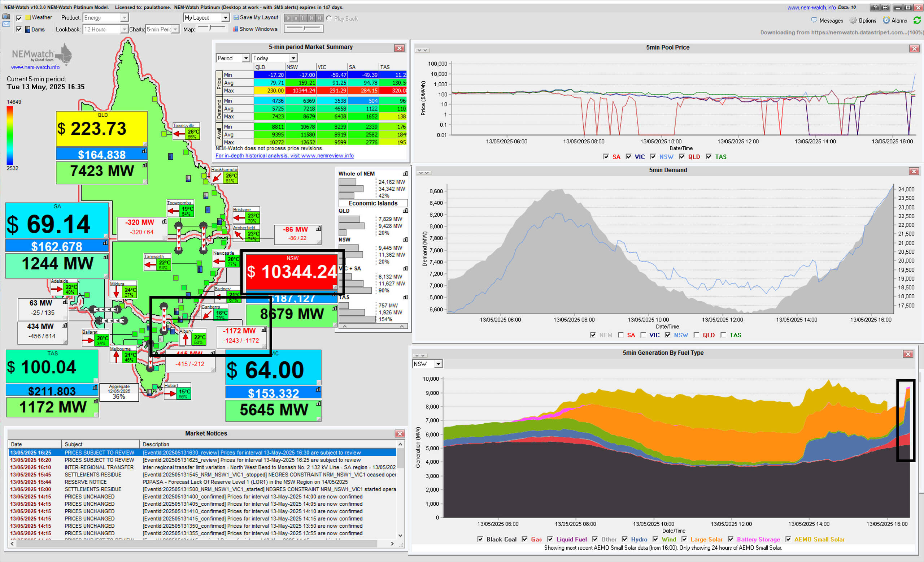Uncheck SA series in 5min Pool Price
924x562 pixels.
point(606,157)
